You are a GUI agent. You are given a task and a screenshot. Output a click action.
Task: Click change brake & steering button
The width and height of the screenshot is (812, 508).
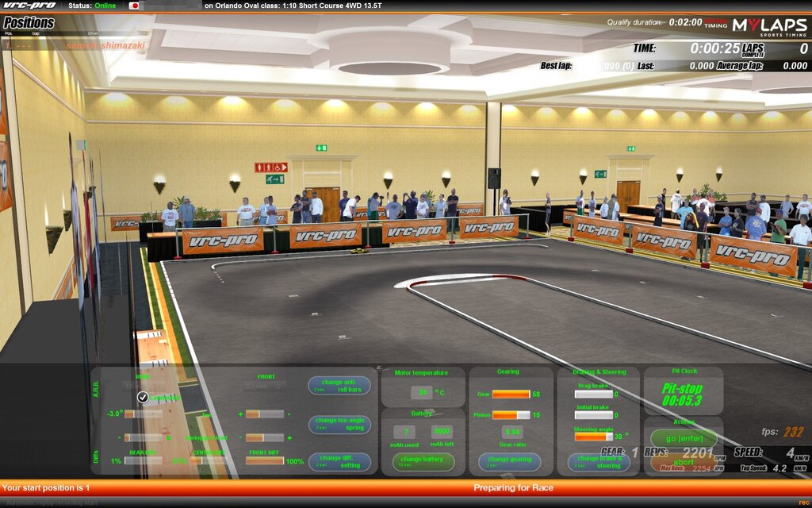coord(599,462)
